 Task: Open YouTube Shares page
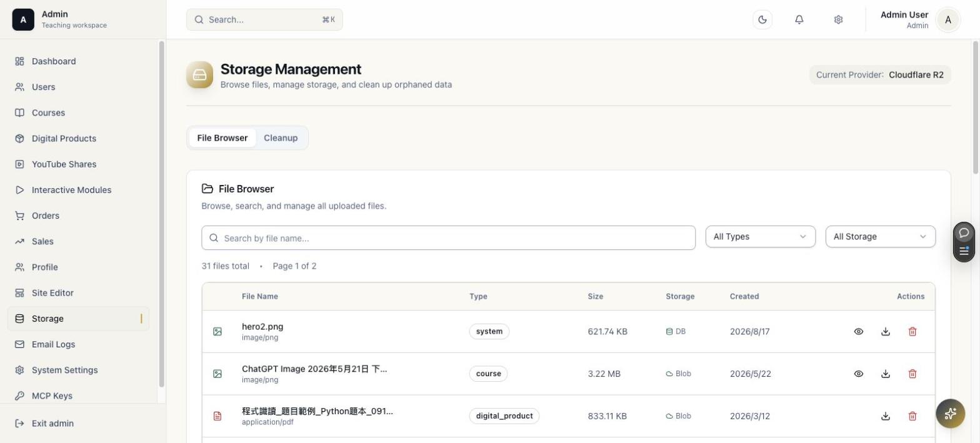[78, 164]
